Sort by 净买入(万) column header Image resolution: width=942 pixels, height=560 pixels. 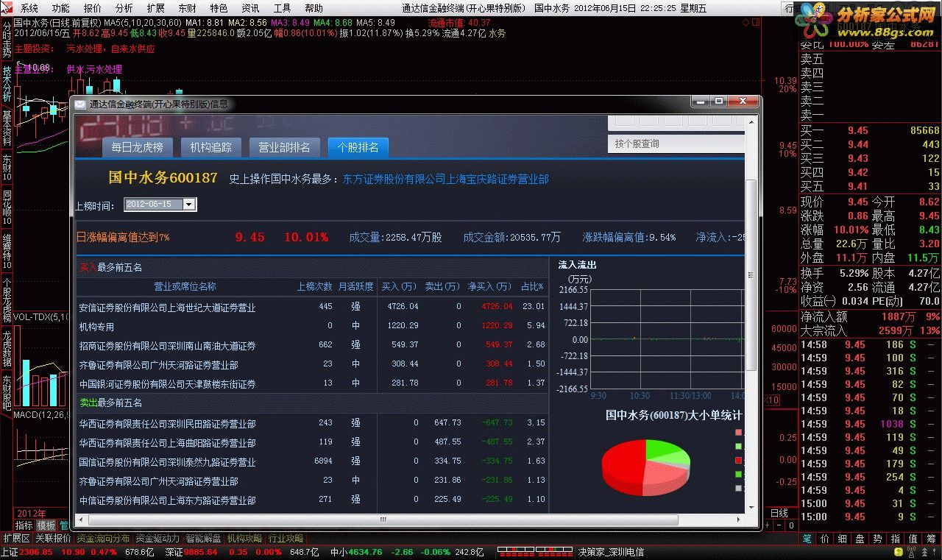[x=489, y=287]
